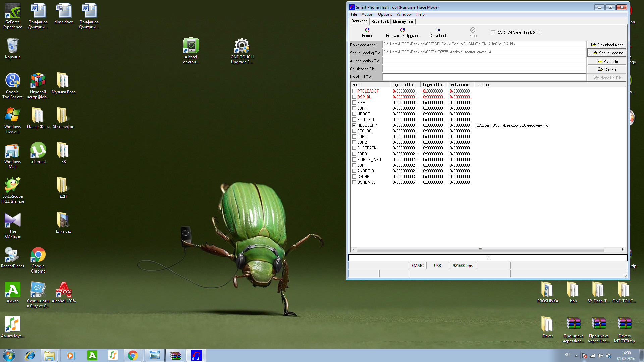This screenshot has width=644, height=362.
Task: Open the SP_Flash_T... folder on desktop
Action: tap(598, 290)
